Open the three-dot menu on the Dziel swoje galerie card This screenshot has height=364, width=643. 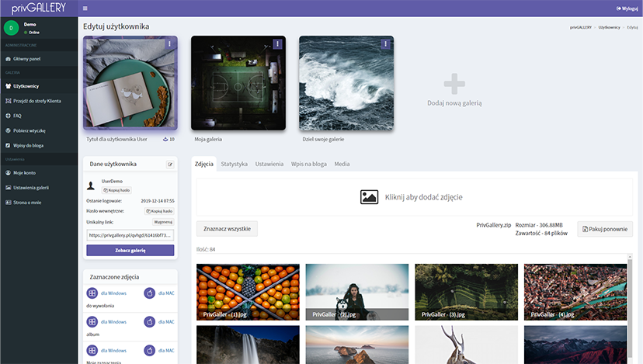coord(385,44)
